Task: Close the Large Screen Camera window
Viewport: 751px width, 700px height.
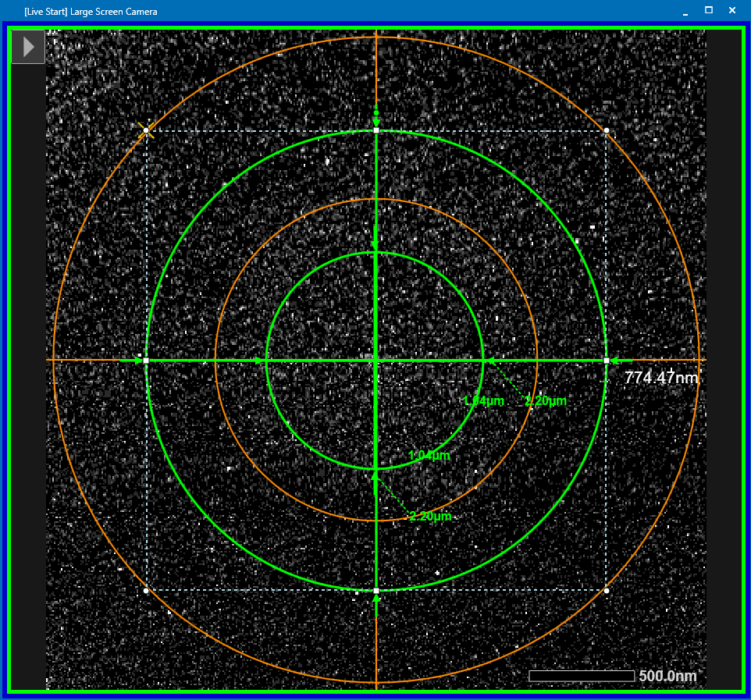Action: click(731, 10)
